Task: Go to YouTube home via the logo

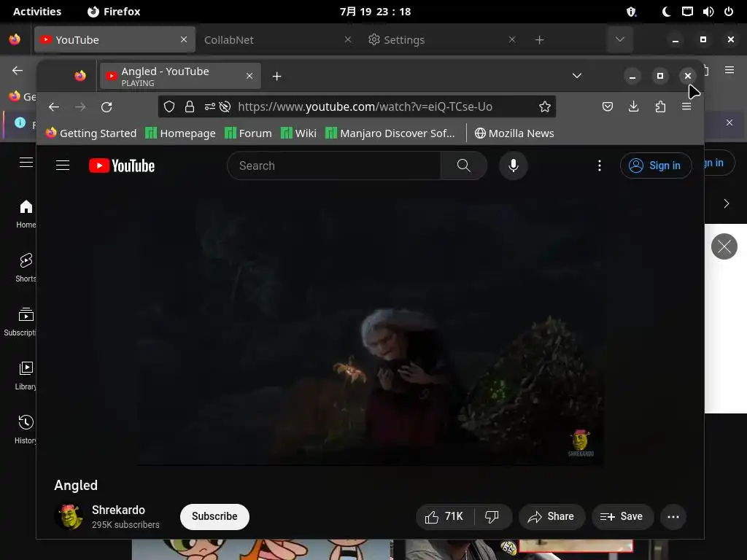Action: tap(122, 166)
